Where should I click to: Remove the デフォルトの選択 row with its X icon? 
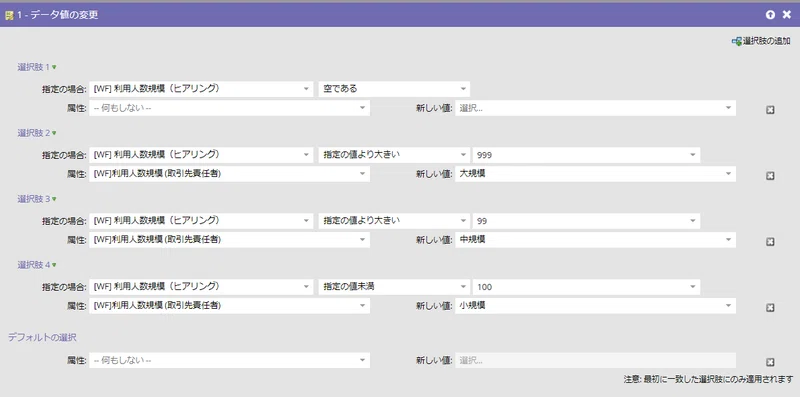pos(770,362)
